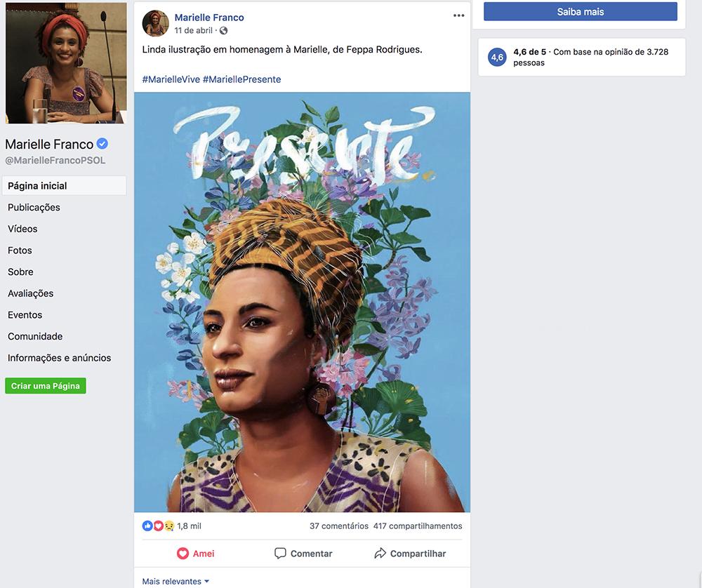
Task: Click the Criar uma Página button
Action: click(x=46, y=386)
